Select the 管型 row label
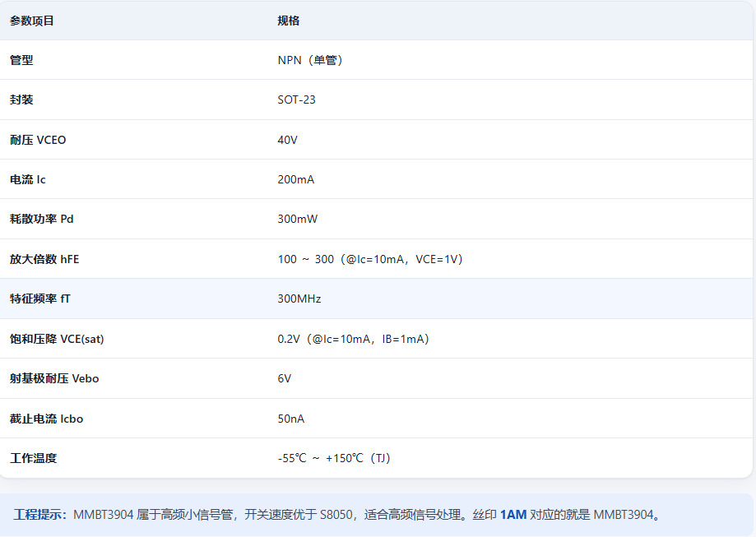756x537 pixels. (x=21, y=60)
